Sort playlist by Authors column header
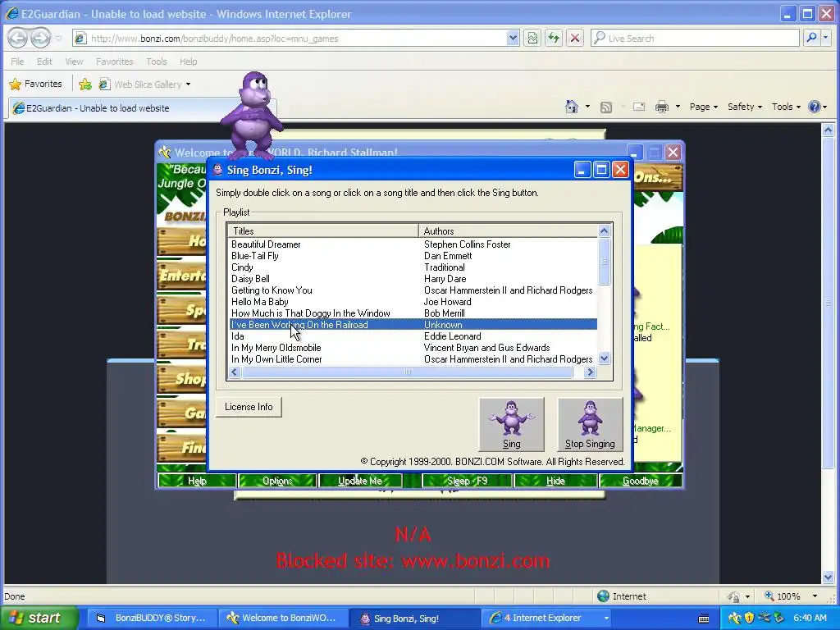 pos(508,231)
